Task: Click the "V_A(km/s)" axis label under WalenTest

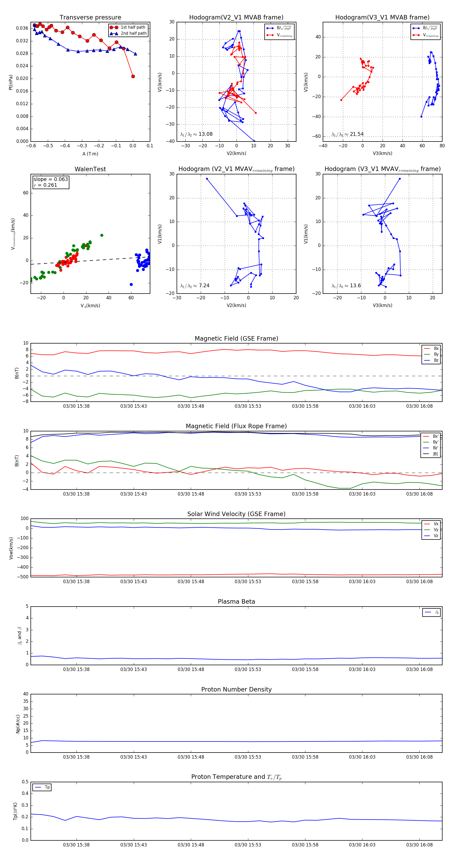Action: click(90, 306)
